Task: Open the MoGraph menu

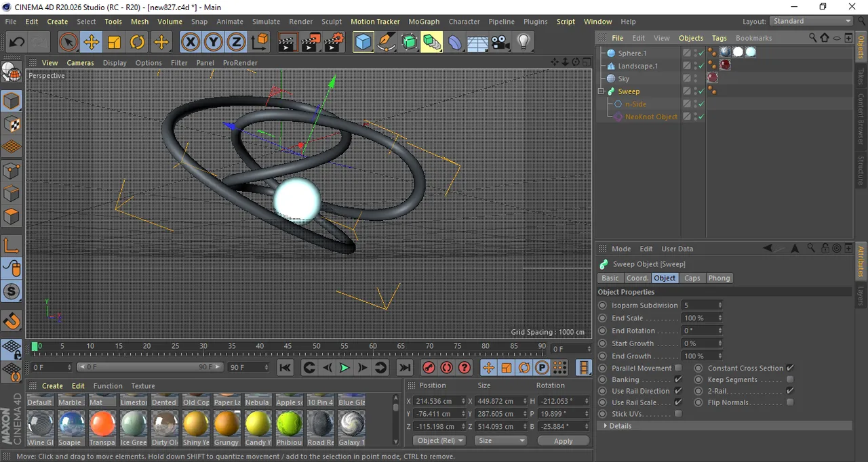Action: [424, 22]
